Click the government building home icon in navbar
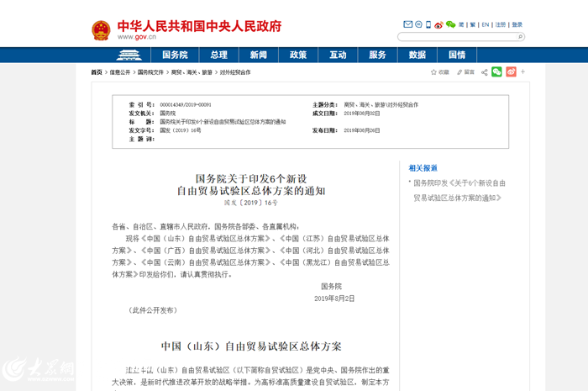This screenshot has width=588, height=391. (129, 55)
